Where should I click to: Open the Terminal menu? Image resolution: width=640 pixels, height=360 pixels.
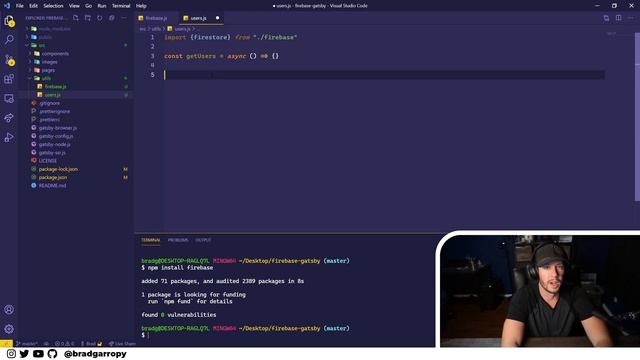[121, 6]
